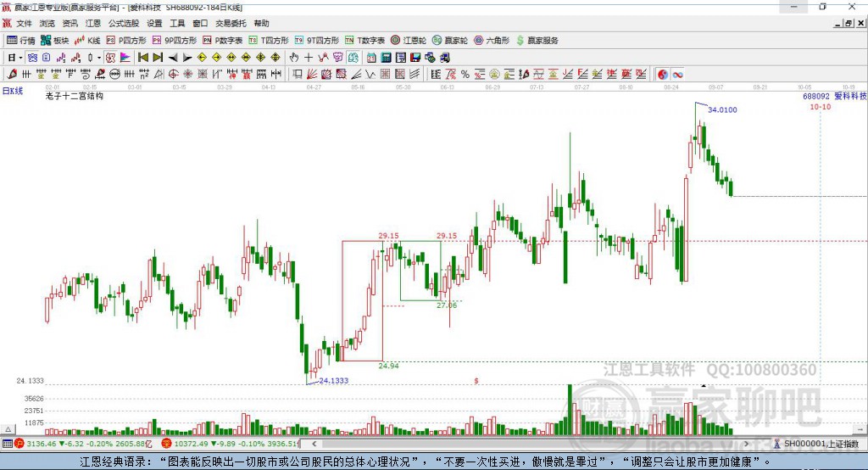Click the first yellow diamond arrow icon
The height and width of the screenshot is (470, 868).
[202, 58]
